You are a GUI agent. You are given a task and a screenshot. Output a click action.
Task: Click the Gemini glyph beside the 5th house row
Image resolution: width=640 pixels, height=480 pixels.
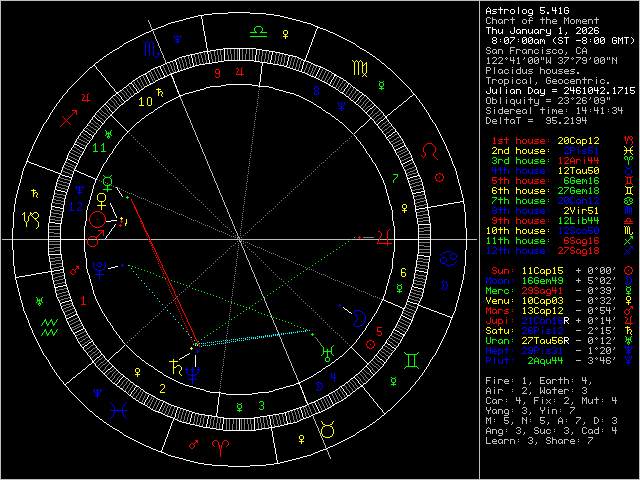[x=629, y=180]
